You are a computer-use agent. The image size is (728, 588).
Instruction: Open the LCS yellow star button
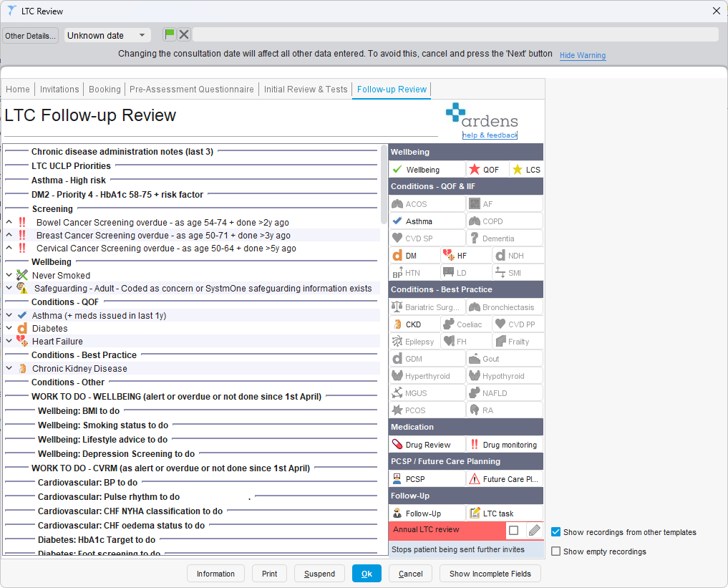coord(526,170)
